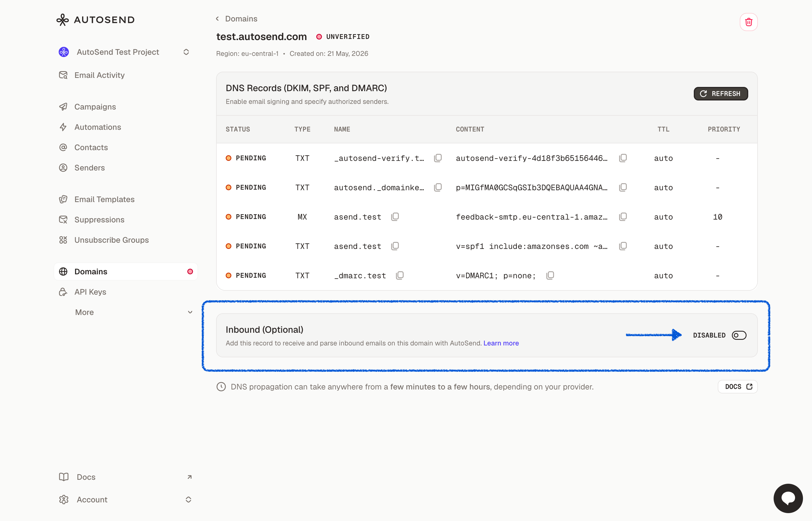This screenshot has height=521, width=812.
Task: Click the Contacts at-sign icon
Action: [x=63, y=148]
